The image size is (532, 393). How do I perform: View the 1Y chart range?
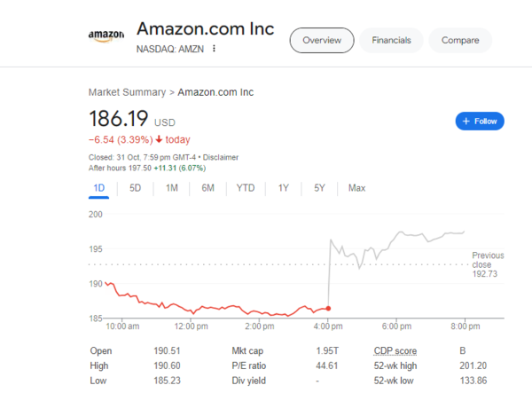point(284,188)
